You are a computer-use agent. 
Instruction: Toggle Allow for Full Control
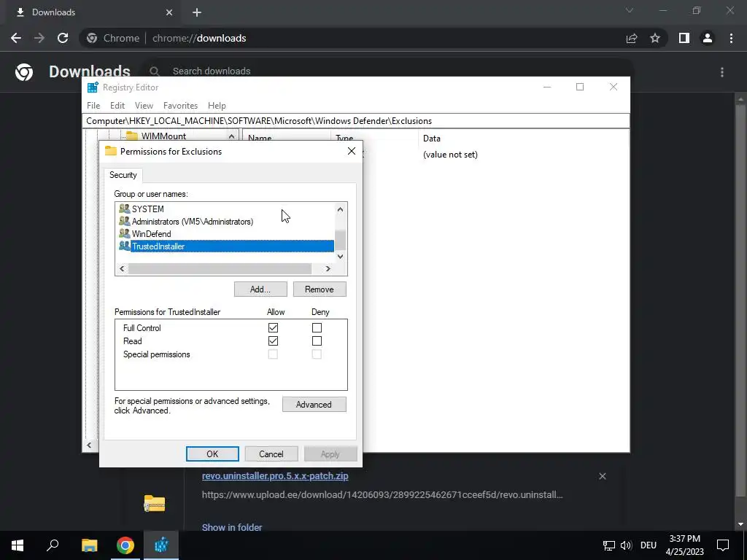pyautogui.click(x=273, y=327)
